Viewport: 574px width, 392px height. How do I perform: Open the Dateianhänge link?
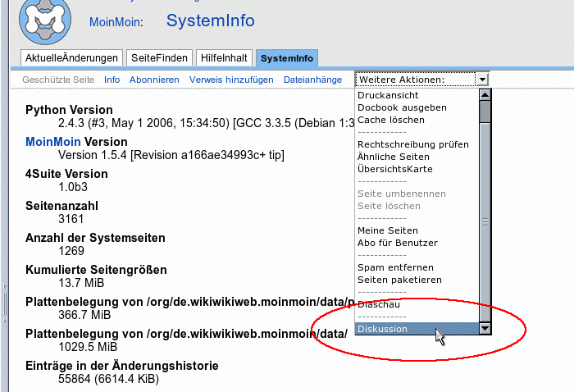312,80
